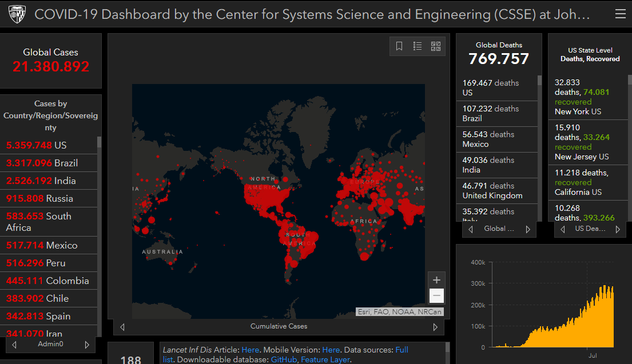
Task: Open the Feature Layer link
Action: click(325, 359)
